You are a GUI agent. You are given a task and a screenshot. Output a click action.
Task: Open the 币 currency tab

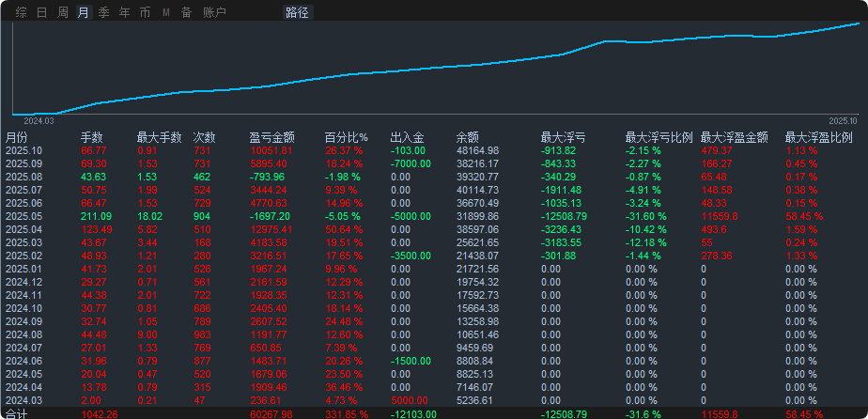[145, 12]
